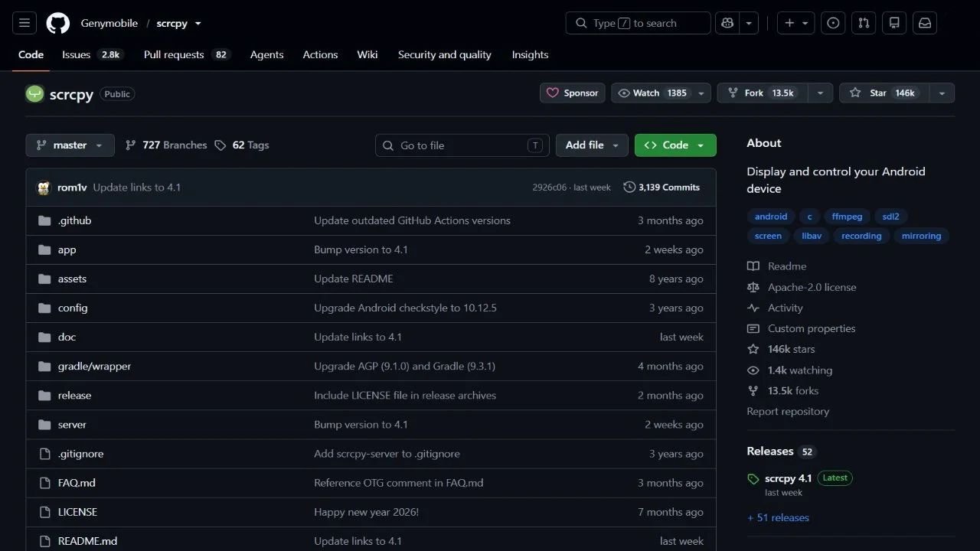This screenshot has height=551, width=980.
Task: Expand the Add file dropdown
Action: [593, 145]
